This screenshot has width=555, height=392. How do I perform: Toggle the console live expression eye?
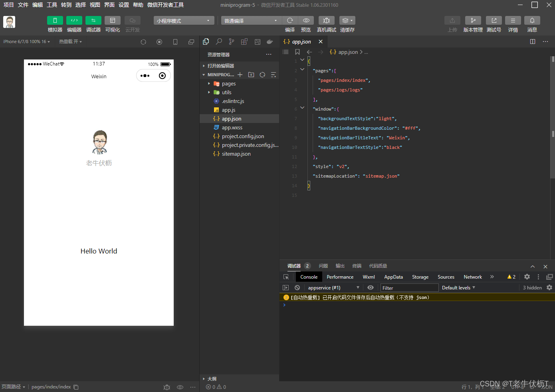pos(371,288)
